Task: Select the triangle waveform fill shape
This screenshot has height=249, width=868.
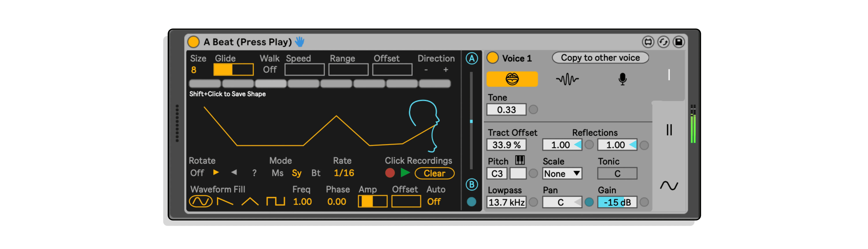Action: (x=250, y=201)
